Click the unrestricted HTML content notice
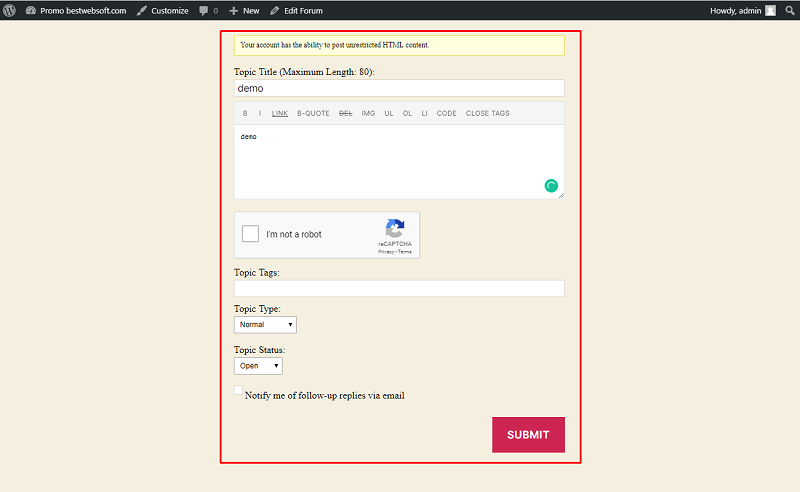Viewport: 800px width, 492px height. pyautogui.click(x=399, y=45)
